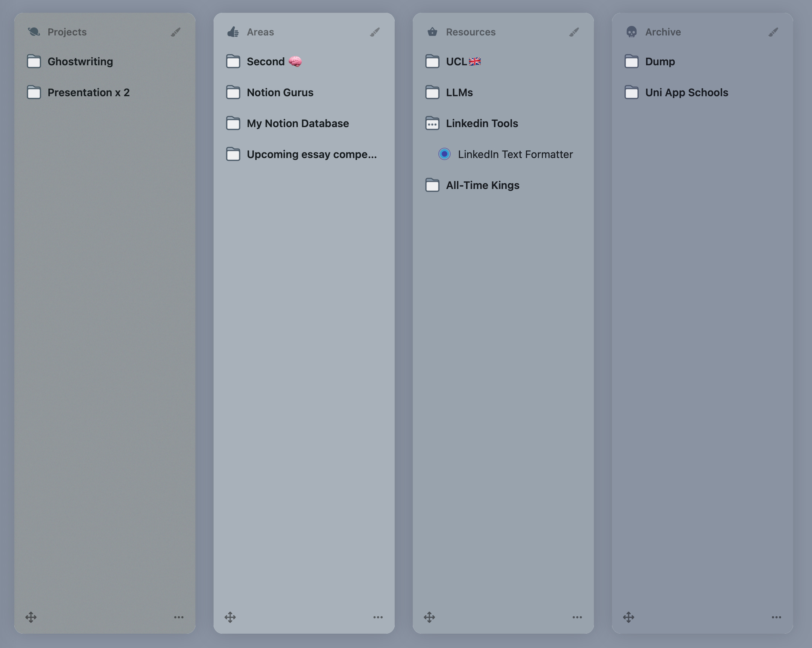Click the move handle in Projects column
Viewport: 812px width, 648px height.
pyautogui.click(x=31, y=617)
